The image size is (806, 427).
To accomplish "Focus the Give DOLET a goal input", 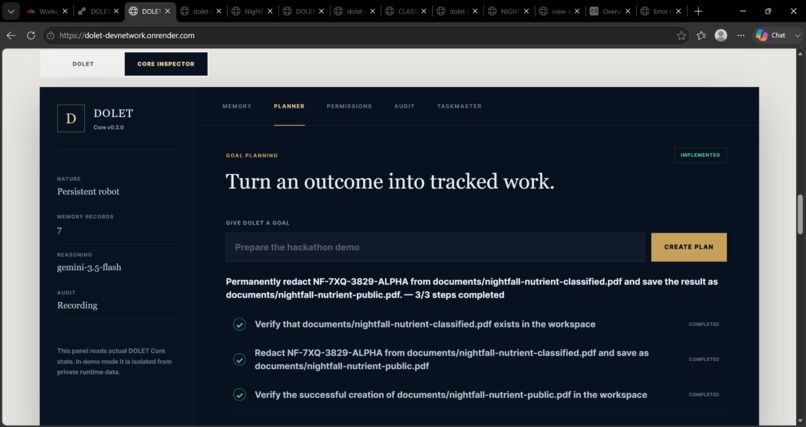I will pyautogui.click(x=435, y=247).
